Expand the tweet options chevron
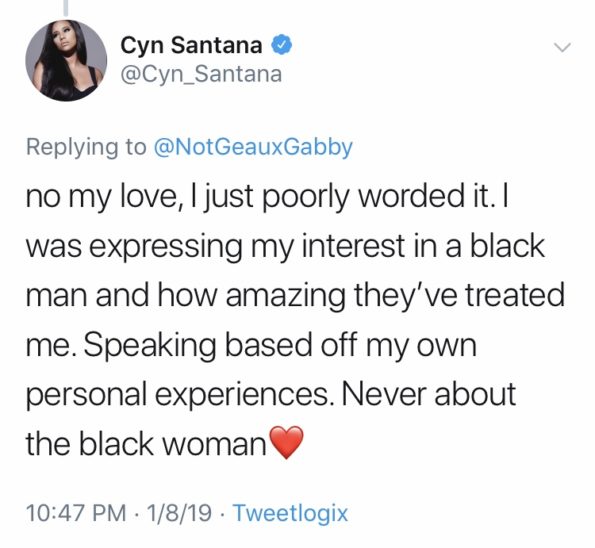This screenshot has height=548, width=595. pos(562,47)
